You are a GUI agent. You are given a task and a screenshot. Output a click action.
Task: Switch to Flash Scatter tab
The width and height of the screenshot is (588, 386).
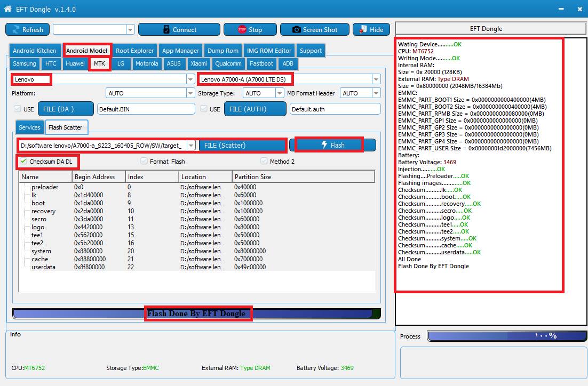(66, 127)
